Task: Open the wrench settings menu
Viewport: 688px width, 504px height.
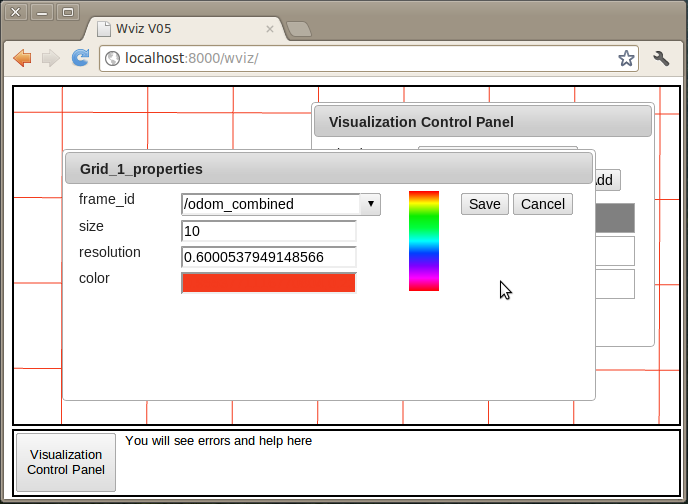Action: [661, 59]
